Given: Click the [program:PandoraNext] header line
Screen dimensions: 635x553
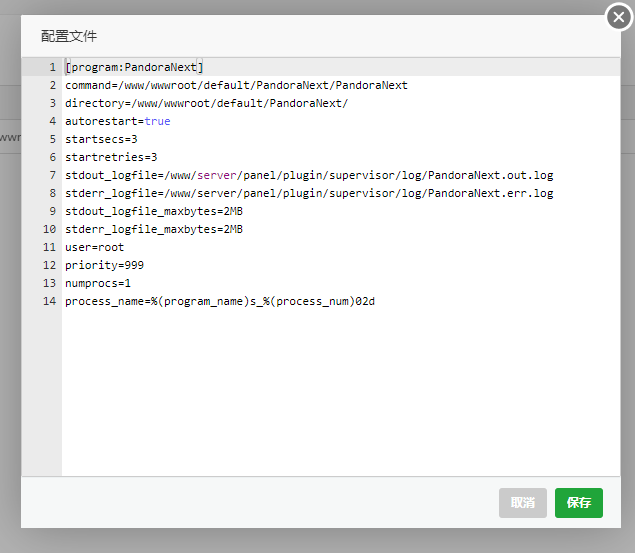Looking at the screenshot, I should 134,67.
